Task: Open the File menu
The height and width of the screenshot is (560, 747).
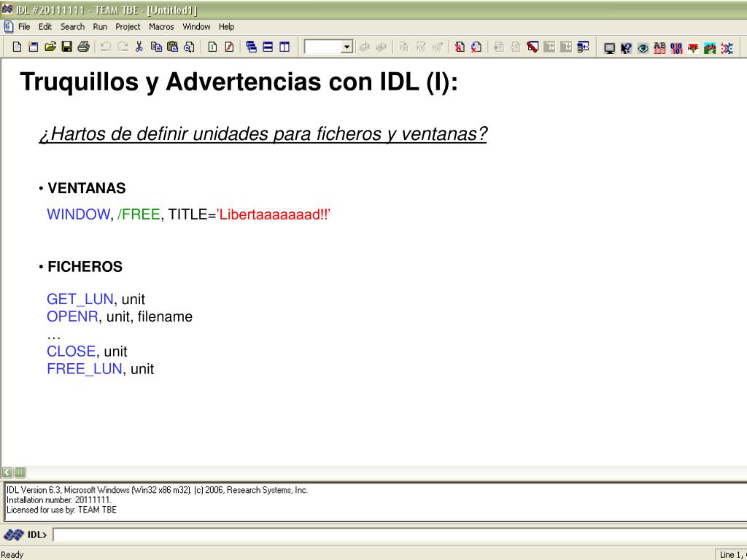Action: coord(24,27)
